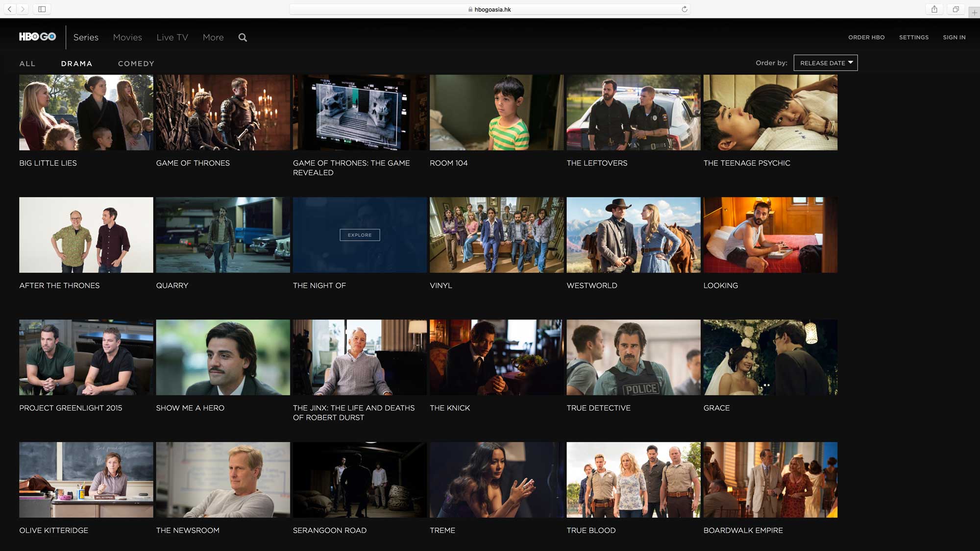Open the Series menu
Viewport: 980px width, 551px height.
(86, 37)
